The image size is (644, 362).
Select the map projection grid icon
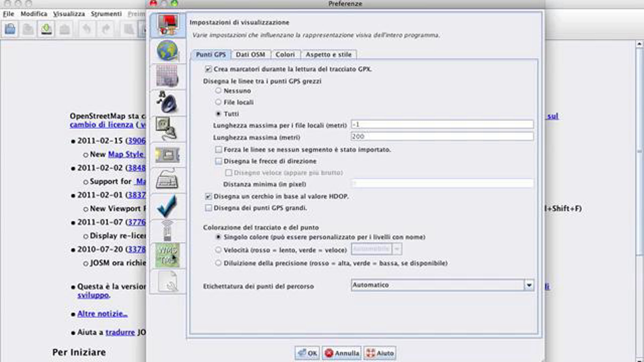(167, 77)
